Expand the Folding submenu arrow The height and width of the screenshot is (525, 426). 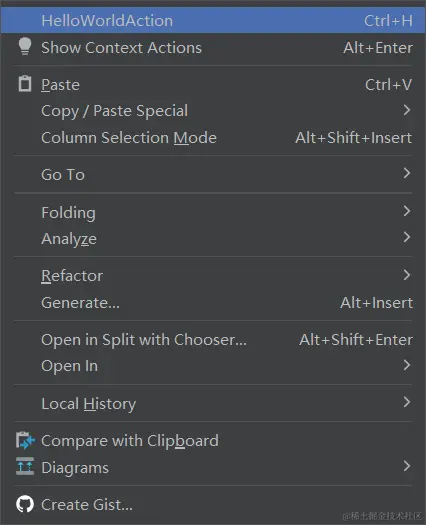[407, 211]
